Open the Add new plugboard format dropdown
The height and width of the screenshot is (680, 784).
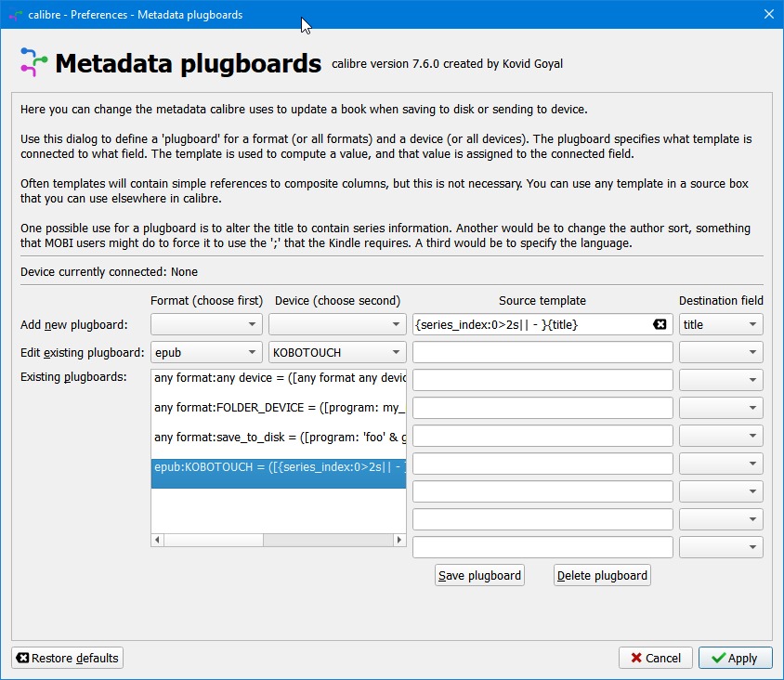click(206, 324)
